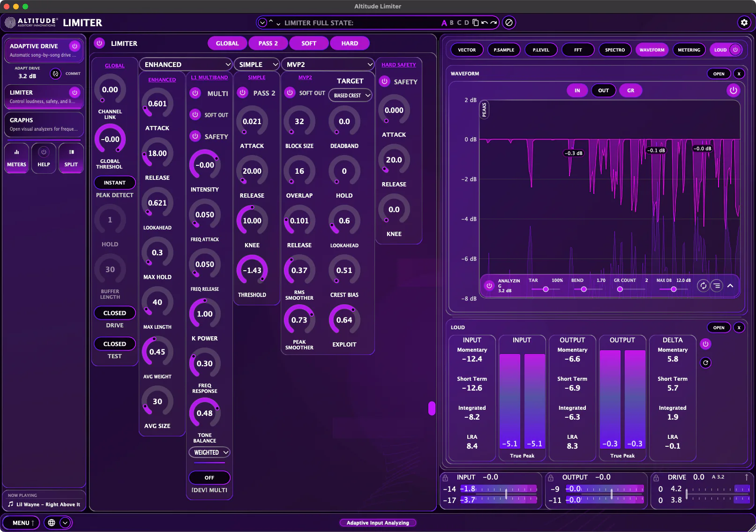Undo the last change in the preset bar

click(485, 22)
